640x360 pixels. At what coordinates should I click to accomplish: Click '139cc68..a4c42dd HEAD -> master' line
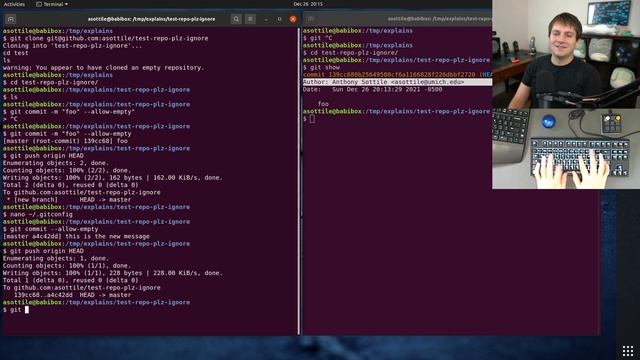tap(73, 296)
